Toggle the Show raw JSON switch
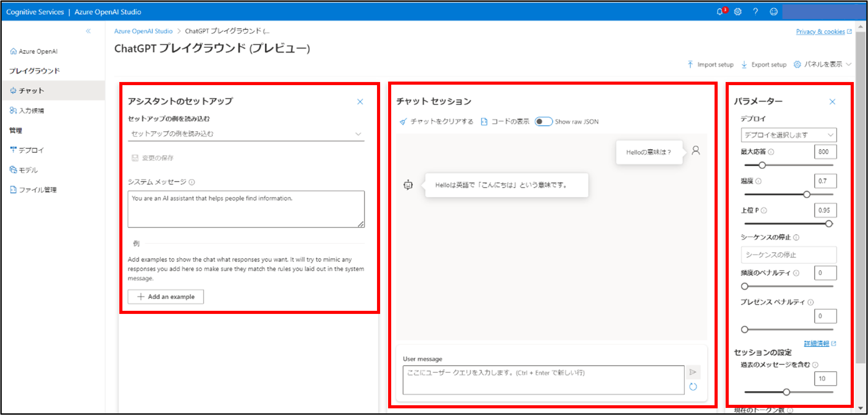Viewport: 868px width, 415px height. [543, 121]
